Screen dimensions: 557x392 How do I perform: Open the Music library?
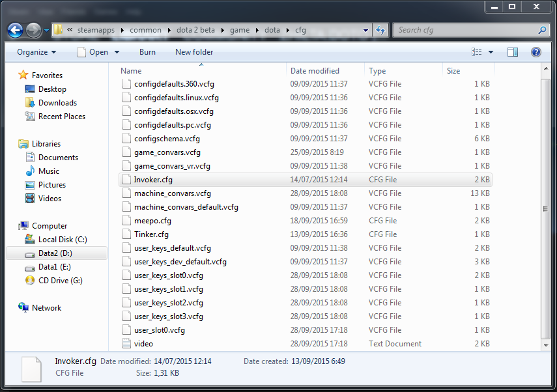(49, 171)
